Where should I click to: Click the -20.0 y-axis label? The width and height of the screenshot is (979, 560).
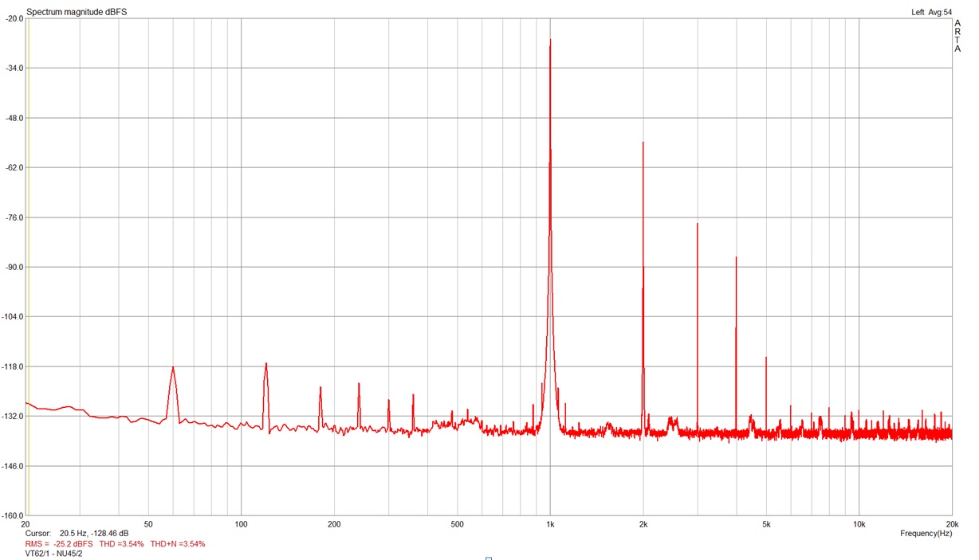tap(14, 18)
